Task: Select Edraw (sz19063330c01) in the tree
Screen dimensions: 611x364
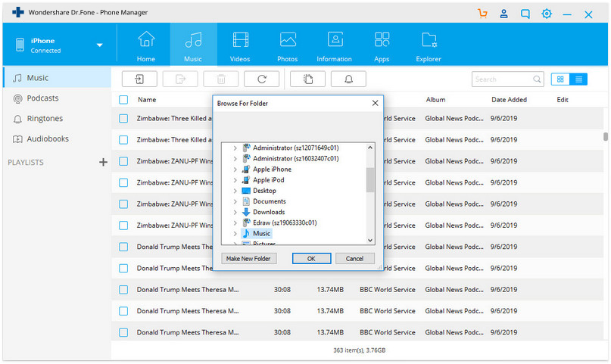Action: tap(285, 222)
